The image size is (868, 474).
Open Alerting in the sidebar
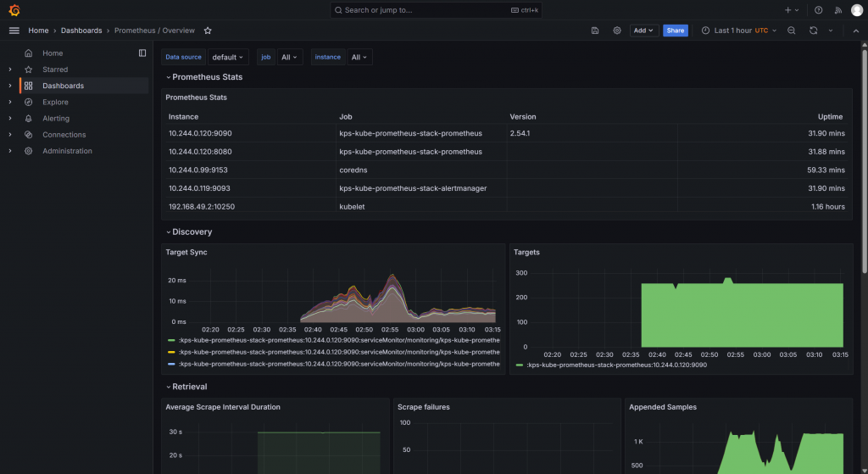point(56,119)
